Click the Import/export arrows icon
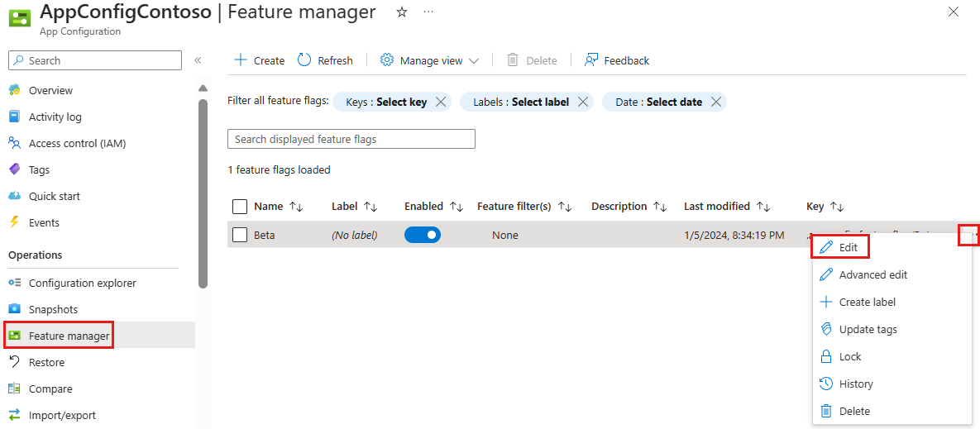The image size is (980, 429). (14, 415)
